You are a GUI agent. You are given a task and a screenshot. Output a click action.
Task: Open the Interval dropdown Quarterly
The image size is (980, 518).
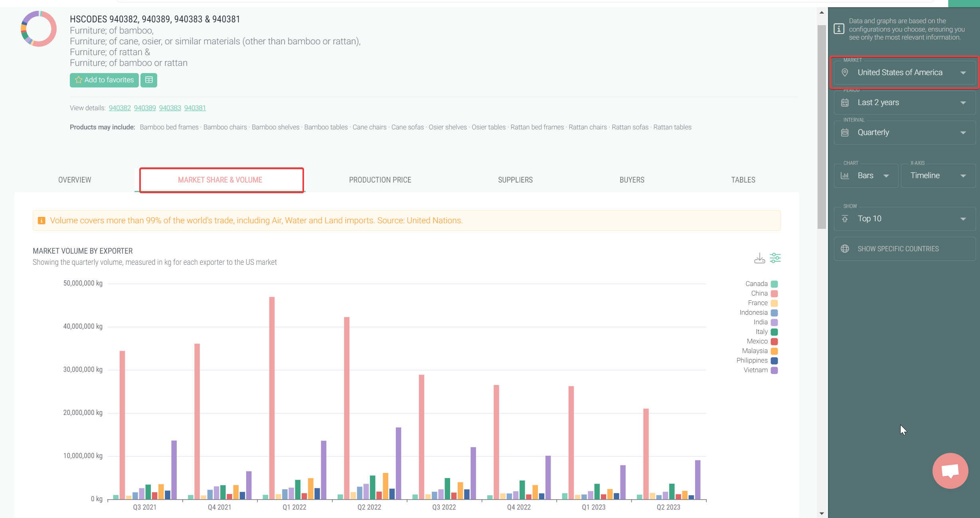coord(905,132)
